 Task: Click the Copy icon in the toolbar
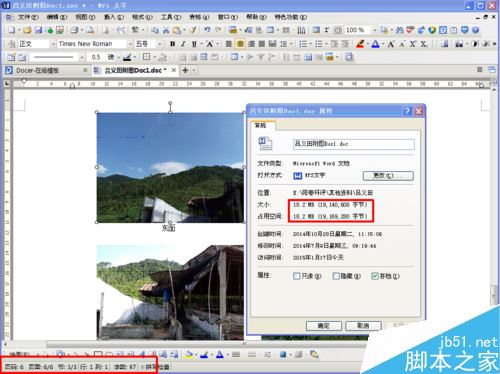[x=155, y=30]
